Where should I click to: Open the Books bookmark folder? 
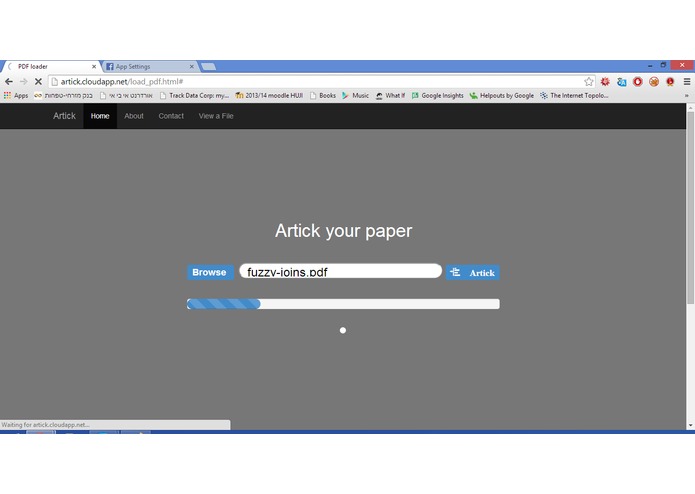click(x=323, y=95)
